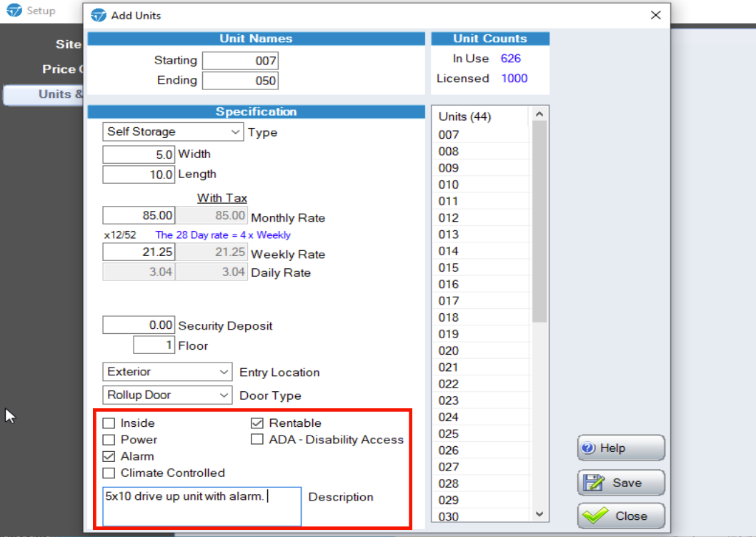This screenshot has height=537, width=756.
Task: Select unit 008 in the list
Action: pos(482,152)
